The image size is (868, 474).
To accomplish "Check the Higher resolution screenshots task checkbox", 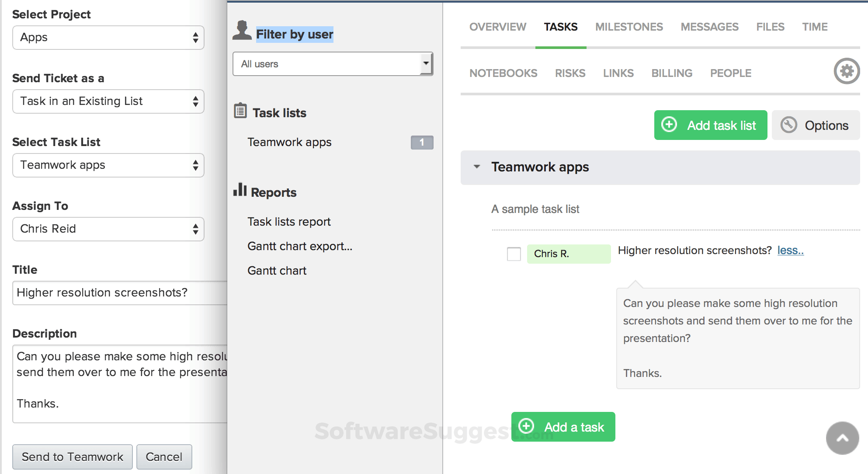I will (x=514, y=254).
